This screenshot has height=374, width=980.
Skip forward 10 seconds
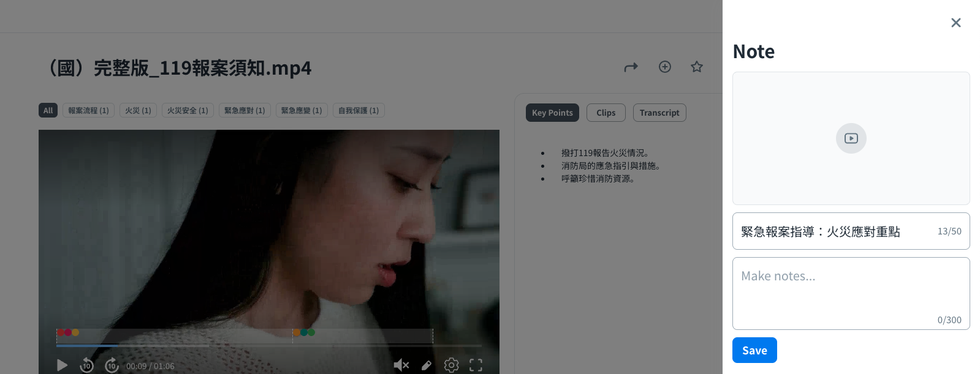112,365
